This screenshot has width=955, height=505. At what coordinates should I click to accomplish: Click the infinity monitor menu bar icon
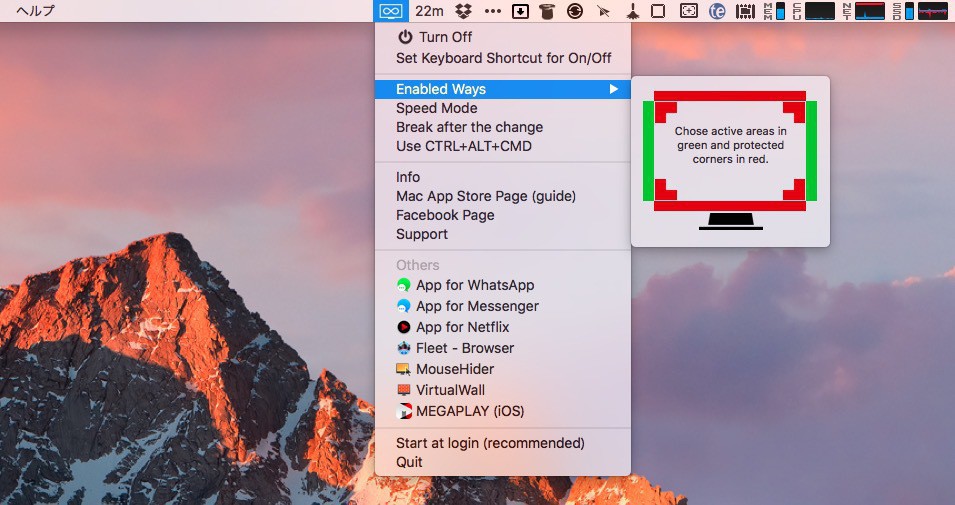[390, 10]
